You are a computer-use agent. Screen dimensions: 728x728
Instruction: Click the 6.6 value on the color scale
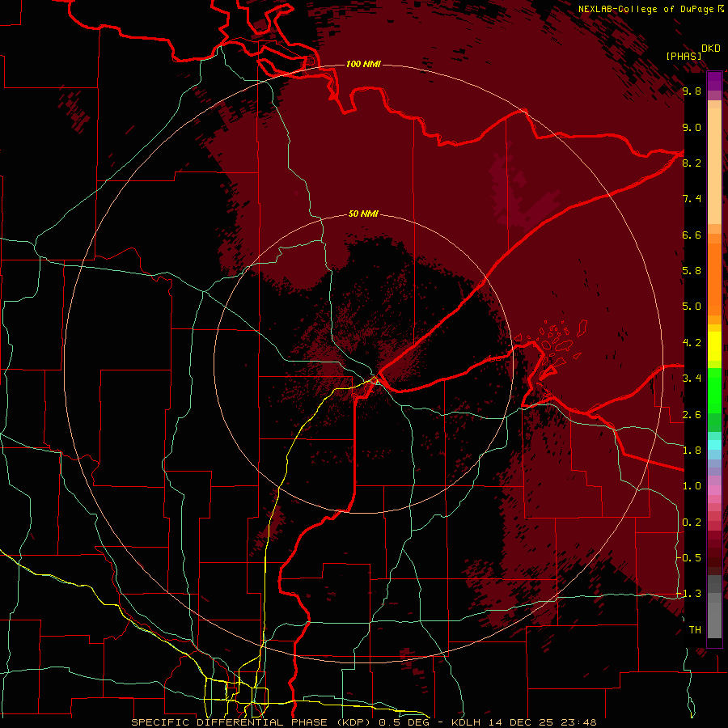692,235
